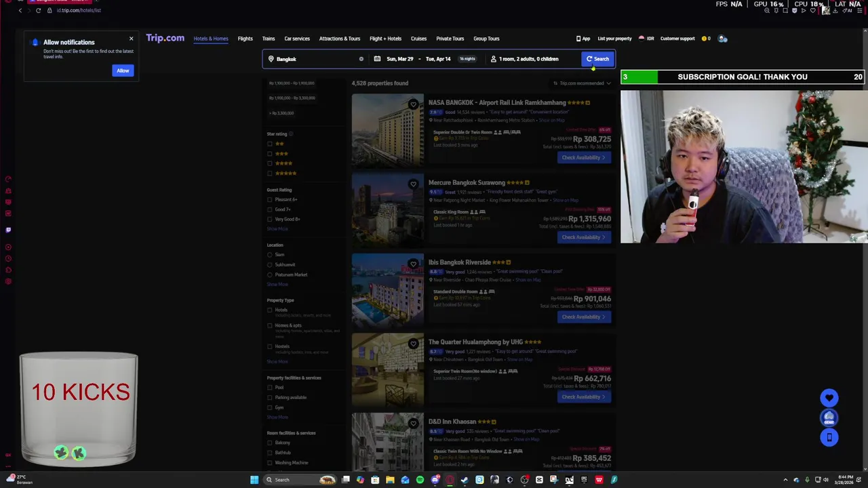
Task: Check the Hotels property type filter
Action: click(270, 310)
